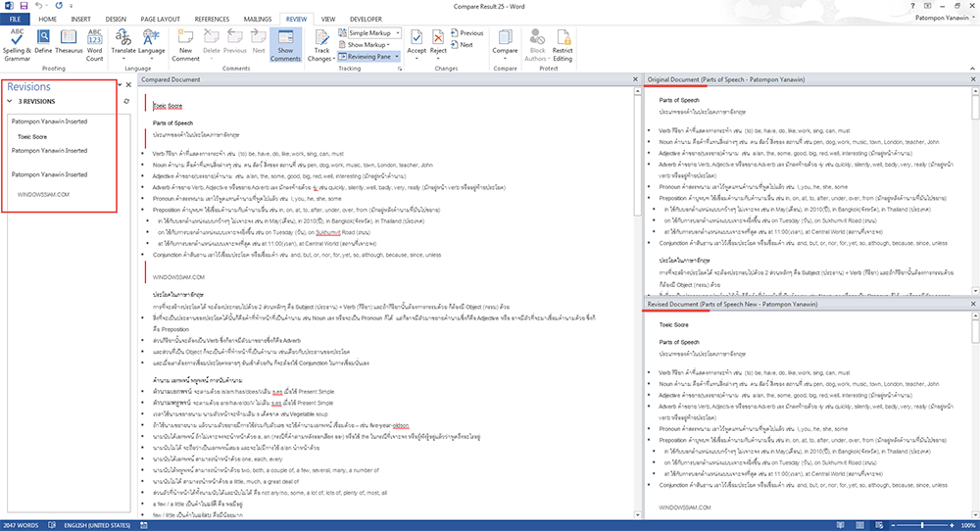
Task: Zoom out with the minus button
Action: coord(893,525)
